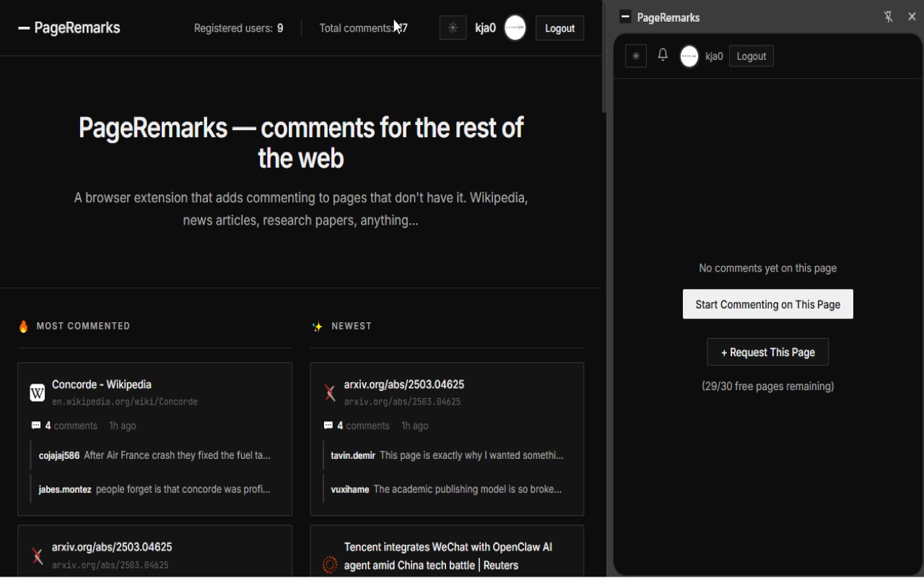
Task: Click the Registered users: 9 stat
Action: tap(238, 28)
